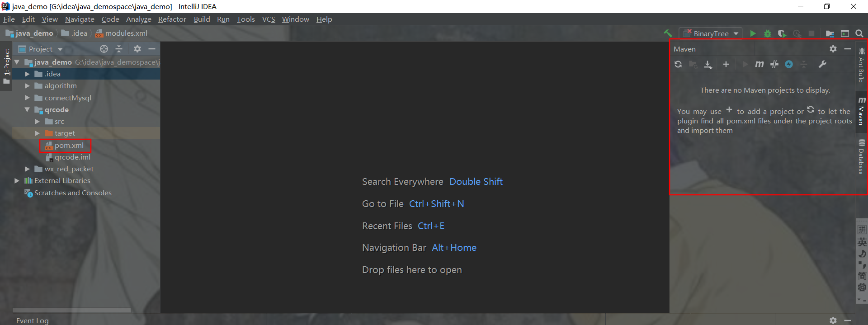
Task: Open the Navigate menu
Action: 80,19
